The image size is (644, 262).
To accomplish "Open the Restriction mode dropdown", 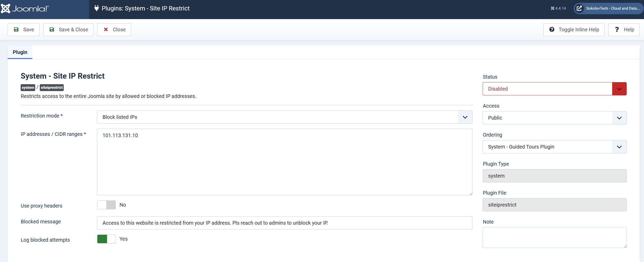I will [x=285, y=117].
